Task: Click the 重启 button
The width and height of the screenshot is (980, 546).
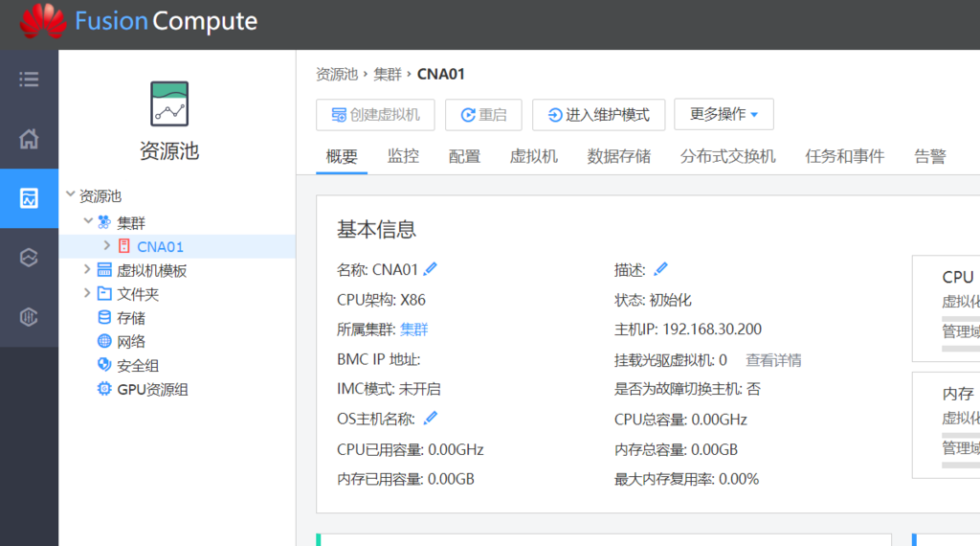Action: click(483, 114)
